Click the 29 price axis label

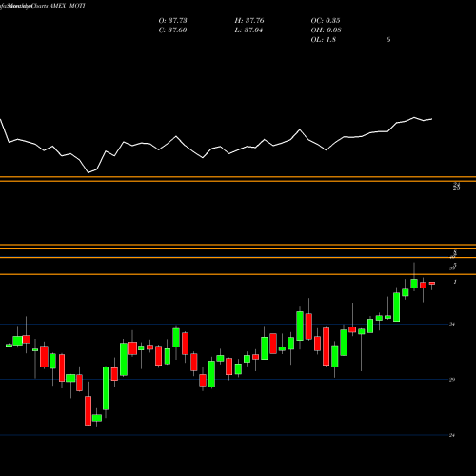click(452, 380)
